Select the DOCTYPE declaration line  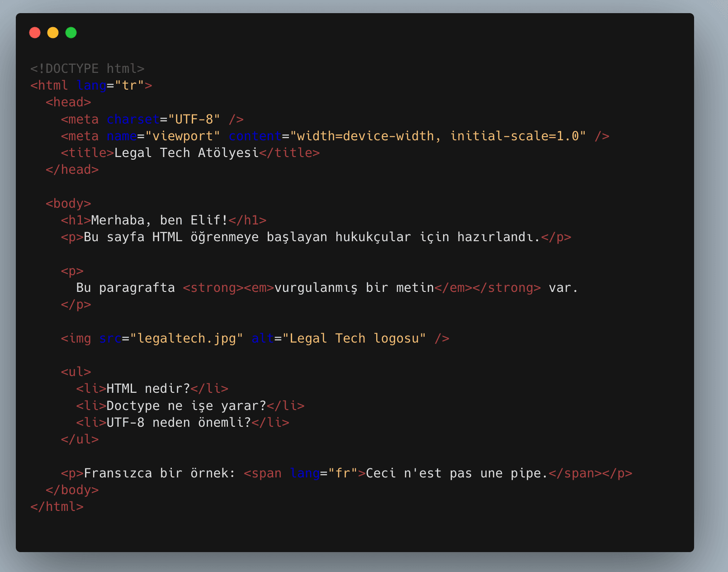click(x=87, y=68)
